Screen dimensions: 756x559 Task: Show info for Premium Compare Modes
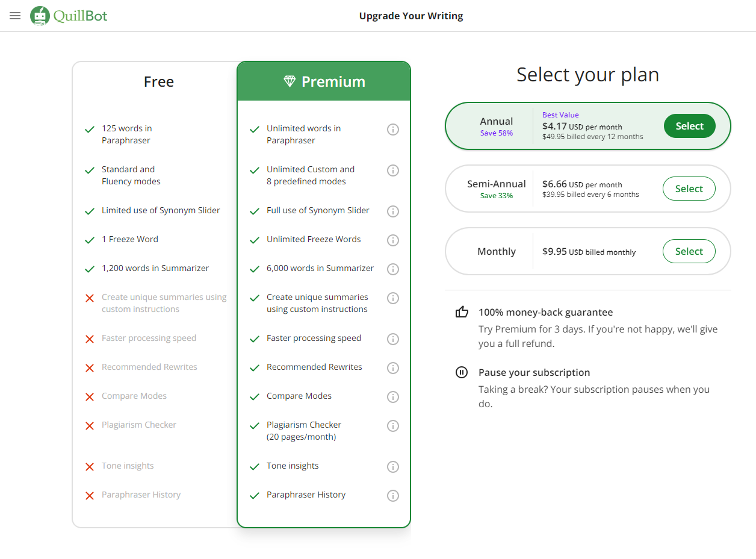click(393, 397)
